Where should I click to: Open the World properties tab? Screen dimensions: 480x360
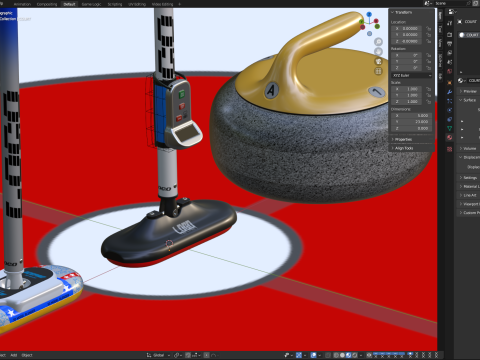tap(450, 71)
